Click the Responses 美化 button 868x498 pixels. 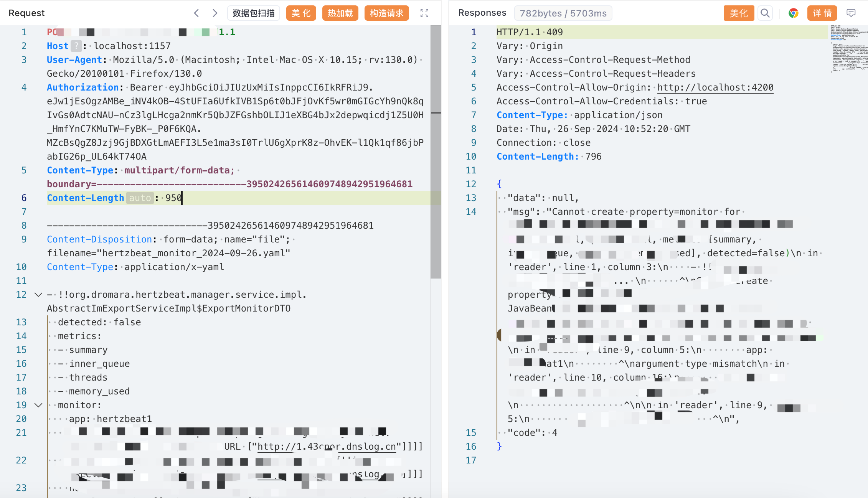[x=738, y=13]
